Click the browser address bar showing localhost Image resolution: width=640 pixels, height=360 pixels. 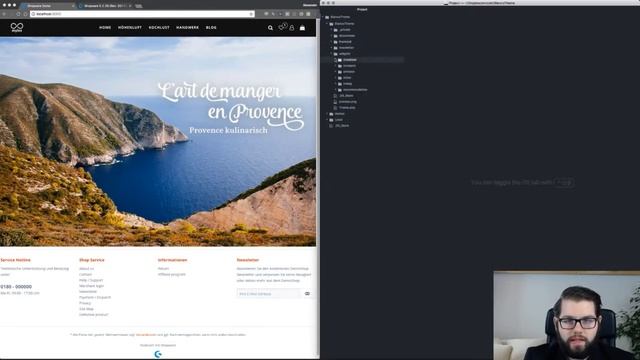[x=141, y=14]
